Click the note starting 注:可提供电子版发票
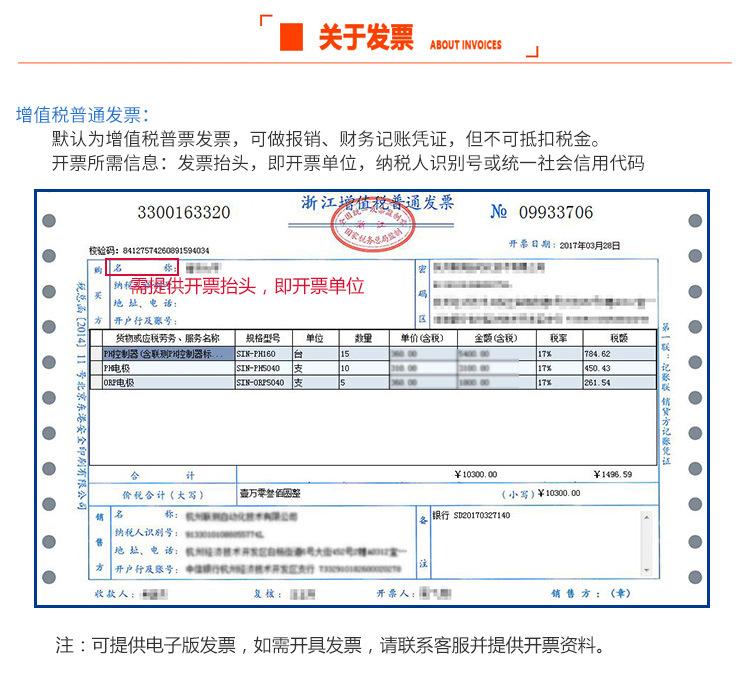The width and height of the screenshot is (750, 679). 330,646
